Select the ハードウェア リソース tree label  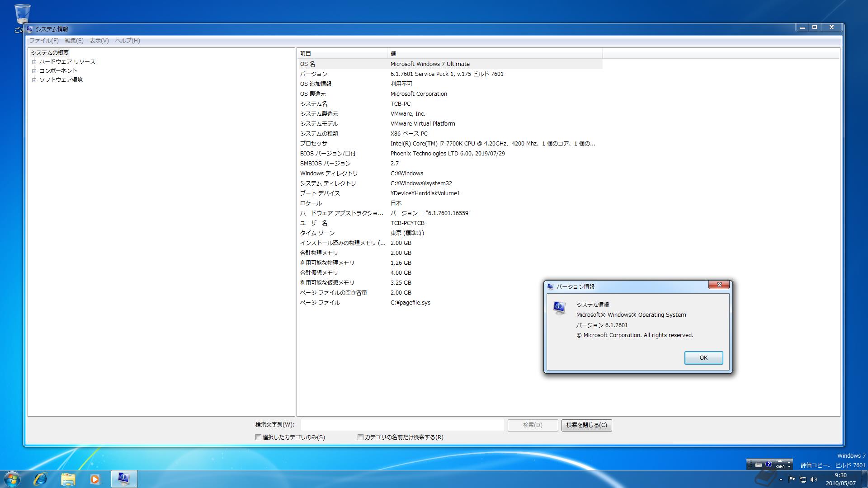pyautogui.click(x=67, y=62)
